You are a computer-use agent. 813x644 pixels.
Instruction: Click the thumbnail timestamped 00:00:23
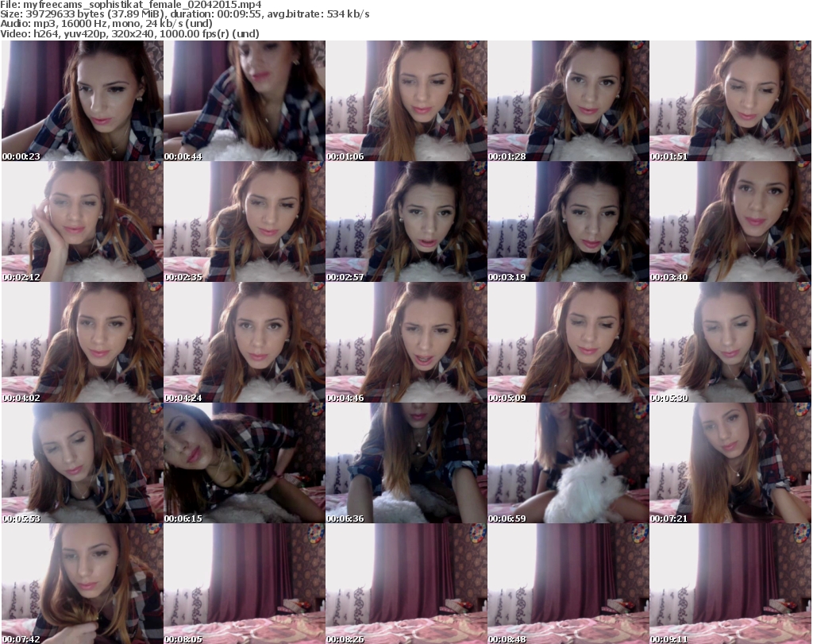(83, 101)
